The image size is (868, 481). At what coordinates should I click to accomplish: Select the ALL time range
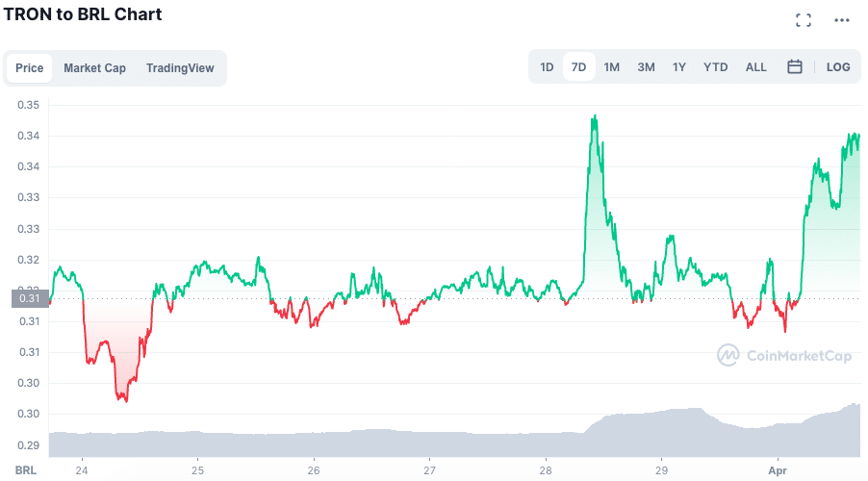(755, 67)
